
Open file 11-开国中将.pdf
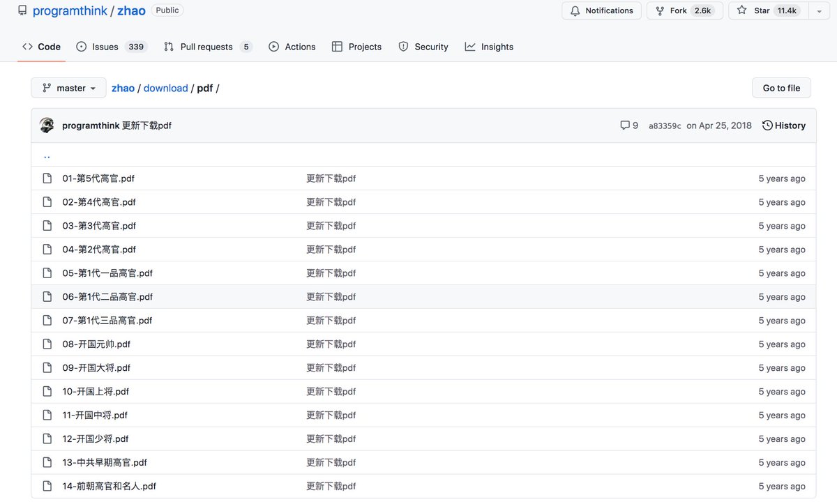(x=95, y=415)
